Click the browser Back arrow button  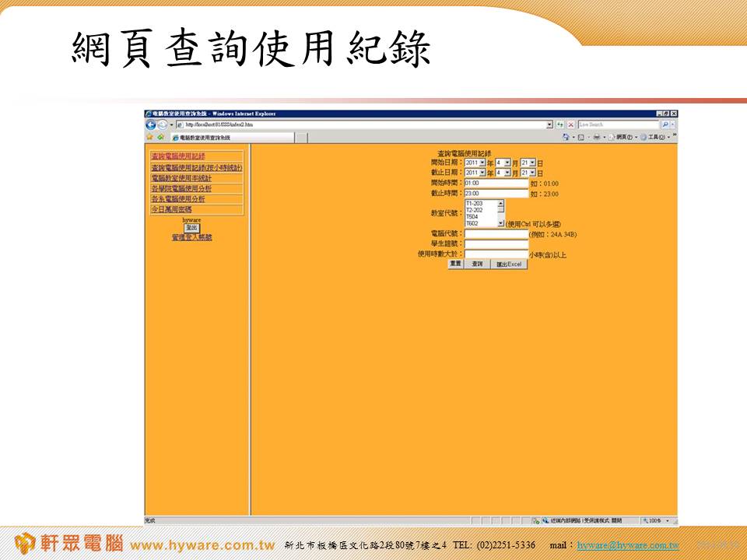[150, 124]
